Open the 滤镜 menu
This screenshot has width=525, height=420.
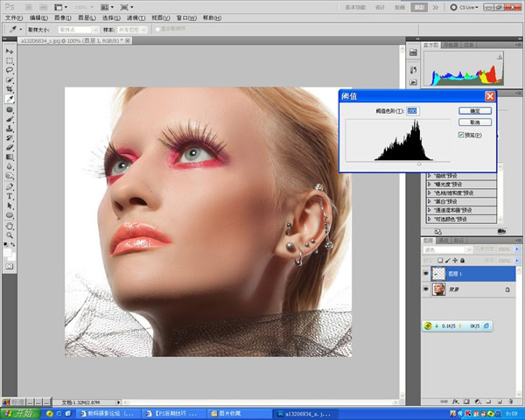135,17
